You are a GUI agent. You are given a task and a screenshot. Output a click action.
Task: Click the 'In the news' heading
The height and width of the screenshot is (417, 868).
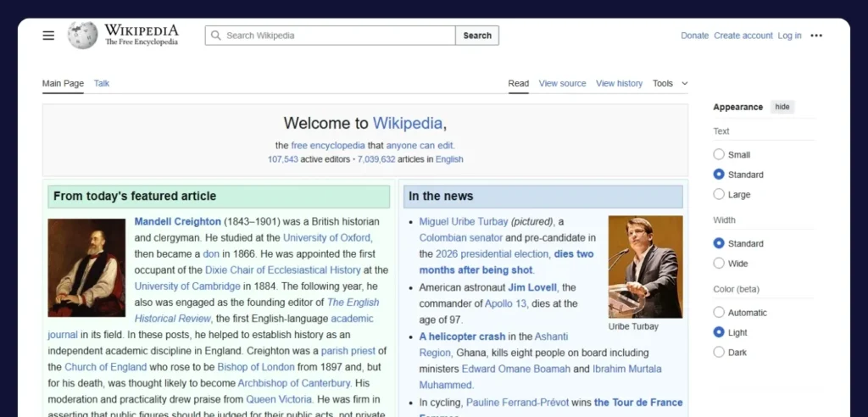pyautogui.click(x=441, y=196)
